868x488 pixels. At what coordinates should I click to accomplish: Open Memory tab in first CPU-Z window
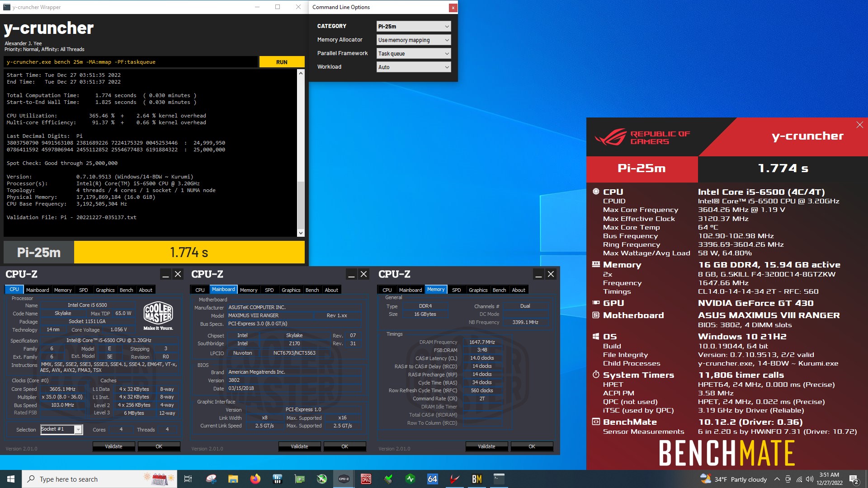63,290
